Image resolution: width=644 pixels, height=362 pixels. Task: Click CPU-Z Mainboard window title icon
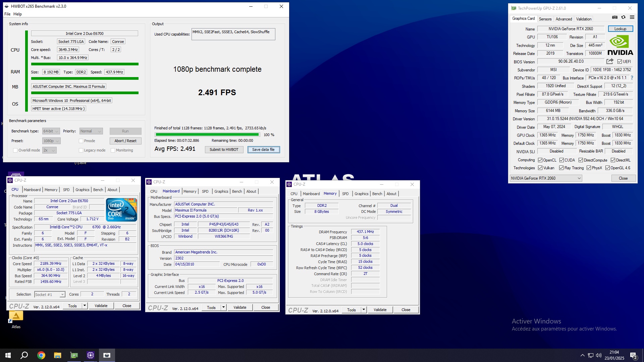tap(149, 182)
